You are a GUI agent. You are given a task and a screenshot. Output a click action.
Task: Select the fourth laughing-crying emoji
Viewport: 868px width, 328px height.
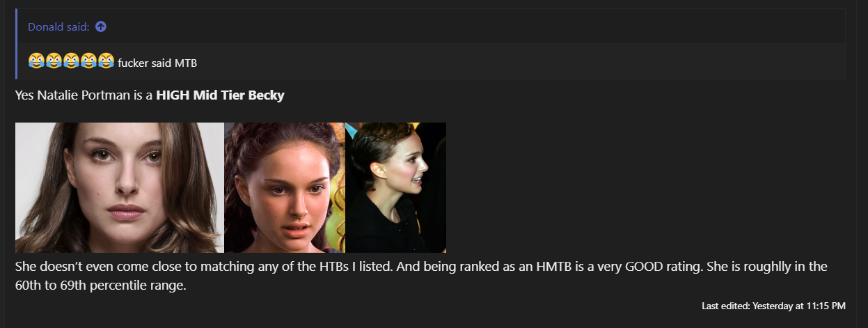pyautogui.click(x=88, y=61)
